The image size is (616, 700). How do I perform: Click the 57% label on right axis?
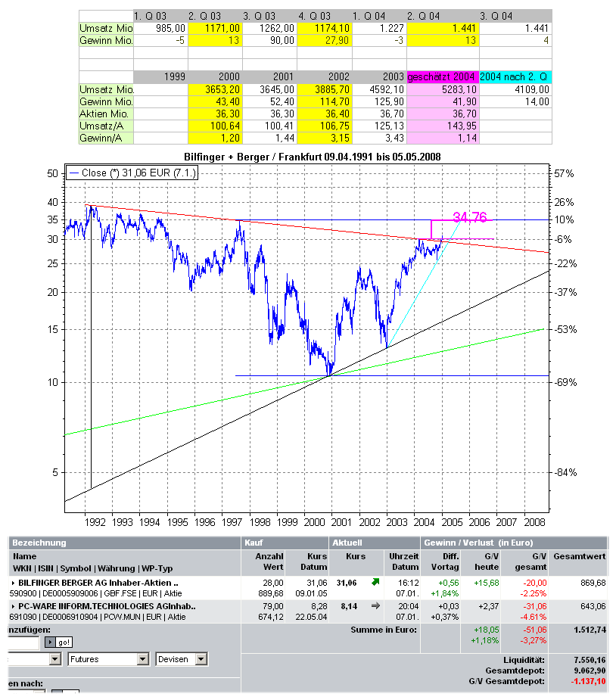tap(564, 173)
